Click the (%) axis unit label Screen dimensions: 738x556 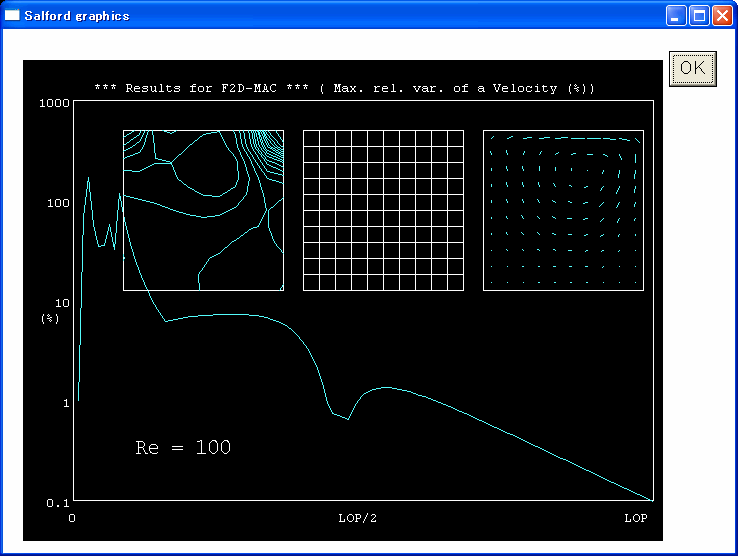tap(50, 319)
